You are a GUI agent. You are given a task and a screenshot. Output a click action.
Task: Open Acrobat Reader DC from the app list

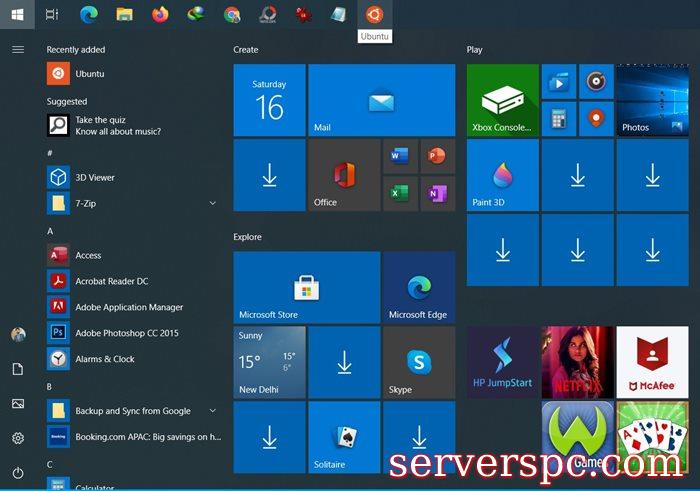click(x=111, y=281)
